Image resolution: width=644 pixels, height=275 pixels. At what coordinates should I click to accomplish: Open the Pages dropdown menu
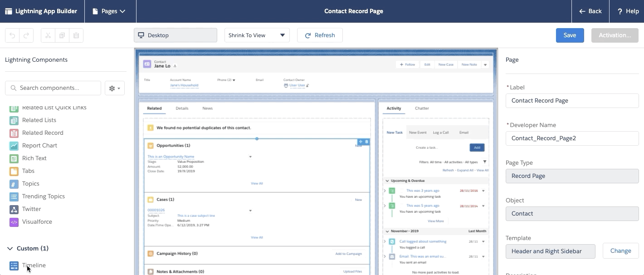pyautogui.click(x=109, y=11)
